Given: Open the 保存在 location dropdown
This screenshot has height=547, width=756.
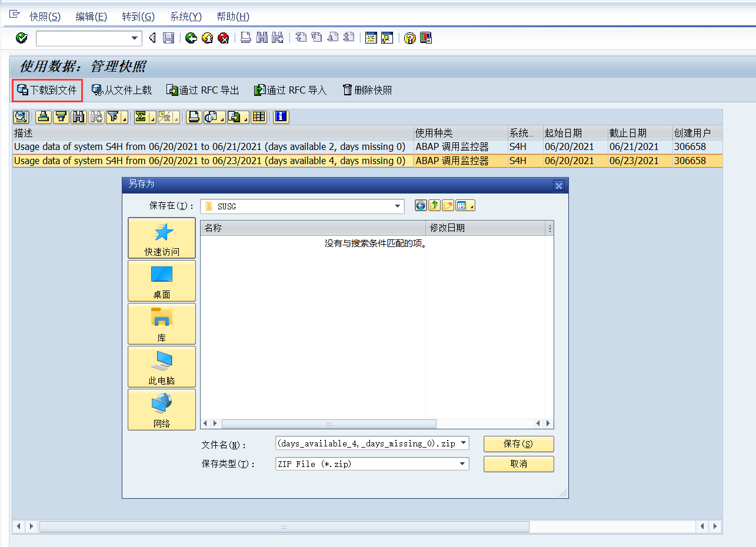Looking at the screenshot, I should pyautogui.click(x=398, y=206).
